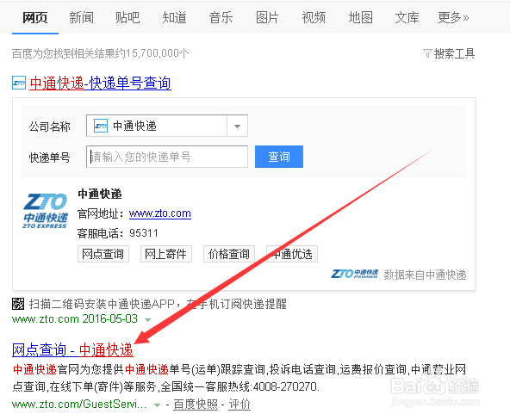Click the green www.zto.com 2016-05-03 URL
The image size is (510, 420).
pos(75,319)
